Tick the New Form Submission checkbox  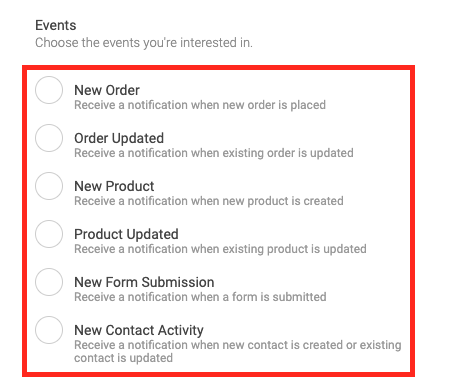pyautogui.click(x=49, y=282)
